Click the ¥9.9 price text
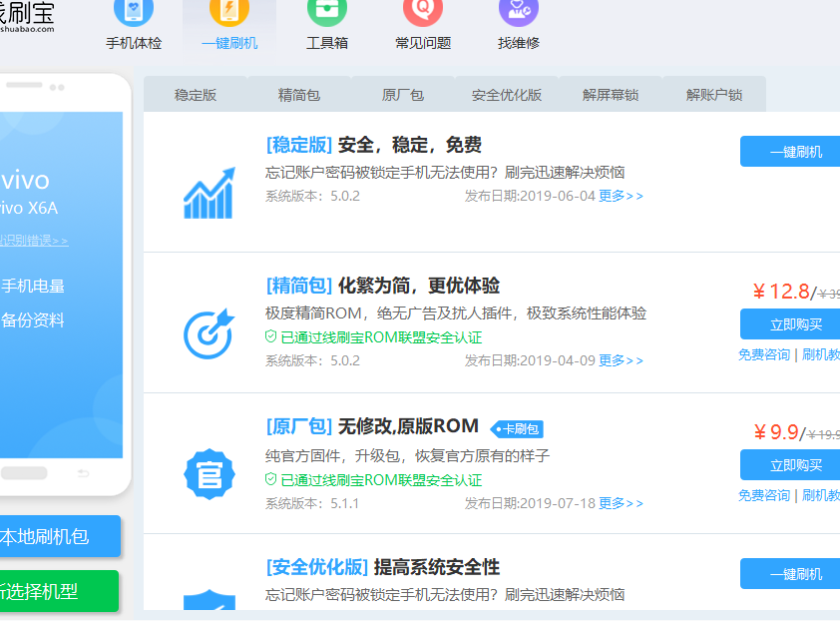 pyautogui.click(x=776, y=432)
